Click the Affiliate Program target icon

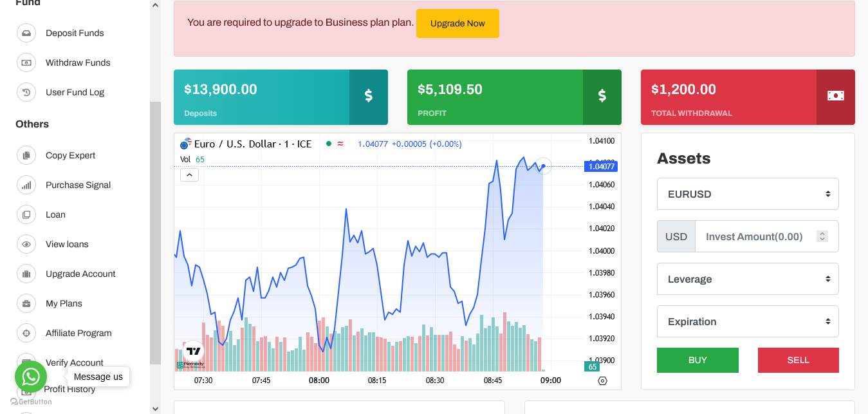(26, 333)
